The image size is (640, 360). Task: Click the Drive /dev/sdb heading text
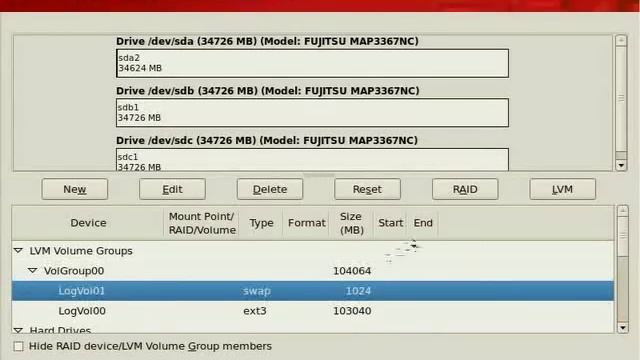[x=268, y=91]
